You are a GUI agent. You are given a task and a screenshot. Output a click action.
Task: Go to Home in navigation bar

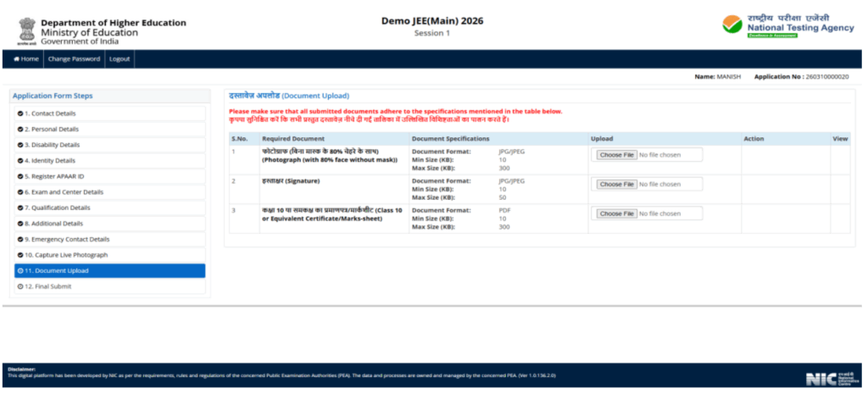[26, 58]
